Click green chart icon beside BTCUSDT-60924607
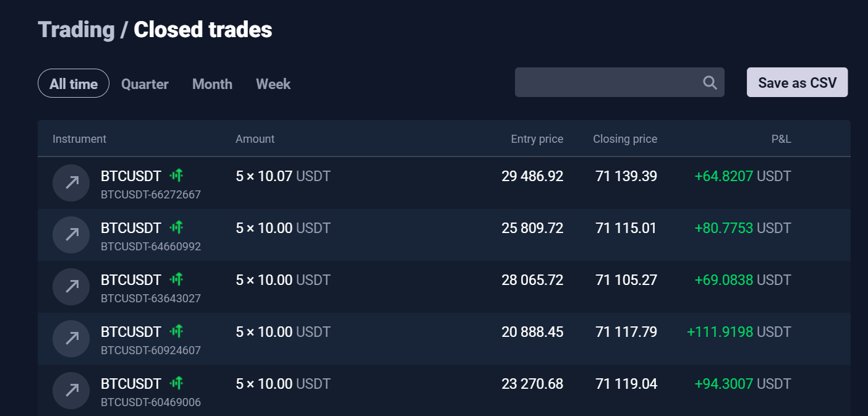 point(177,332)
